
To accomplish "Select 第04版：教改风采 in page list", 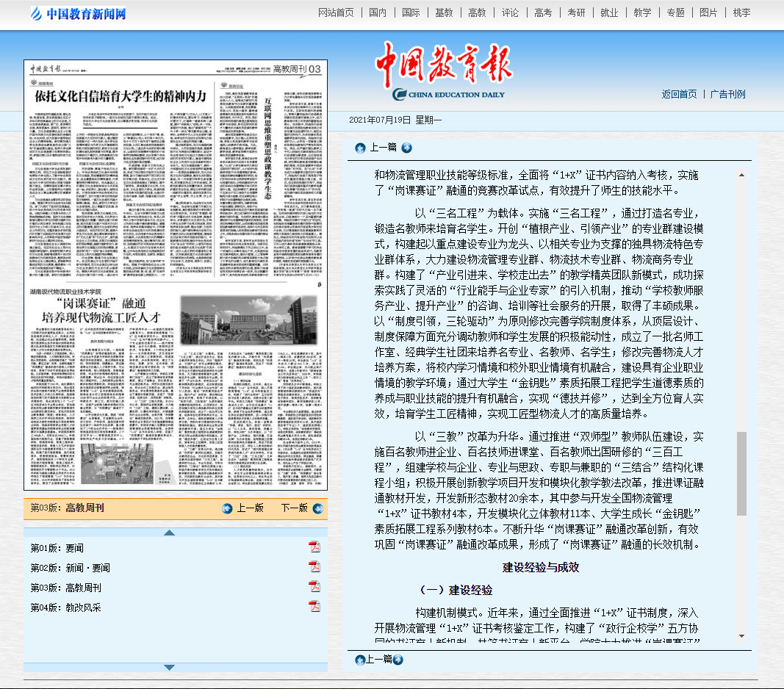I will point(65,607).
